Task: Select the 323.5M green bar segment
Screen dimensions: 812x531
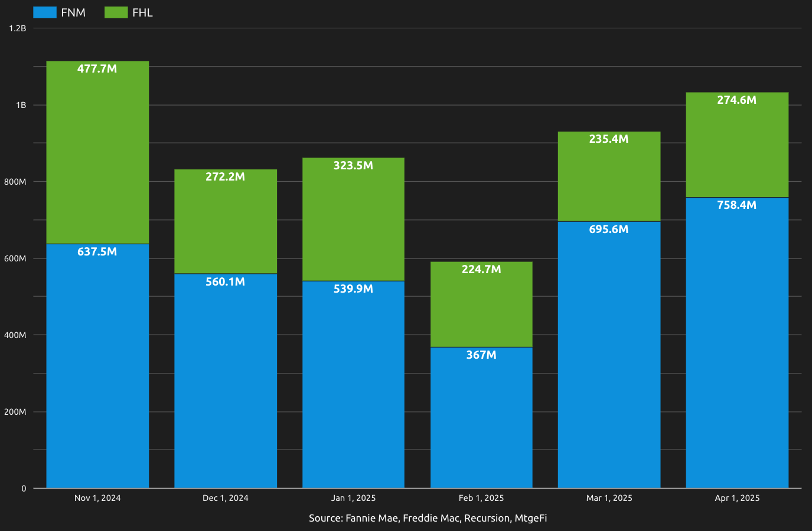Action: tap(353, 219)
